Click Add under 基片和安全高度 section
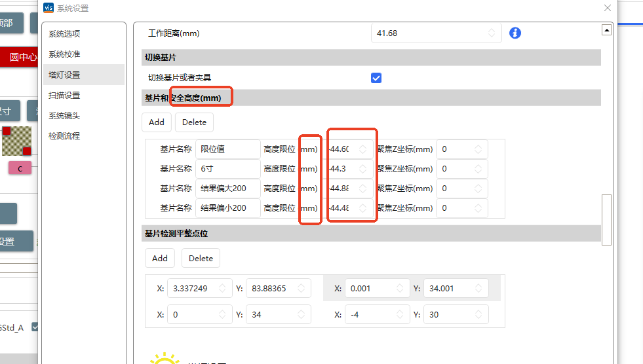Image resolution: width=643 pixels, height=364 pixels. pos(157,122)
